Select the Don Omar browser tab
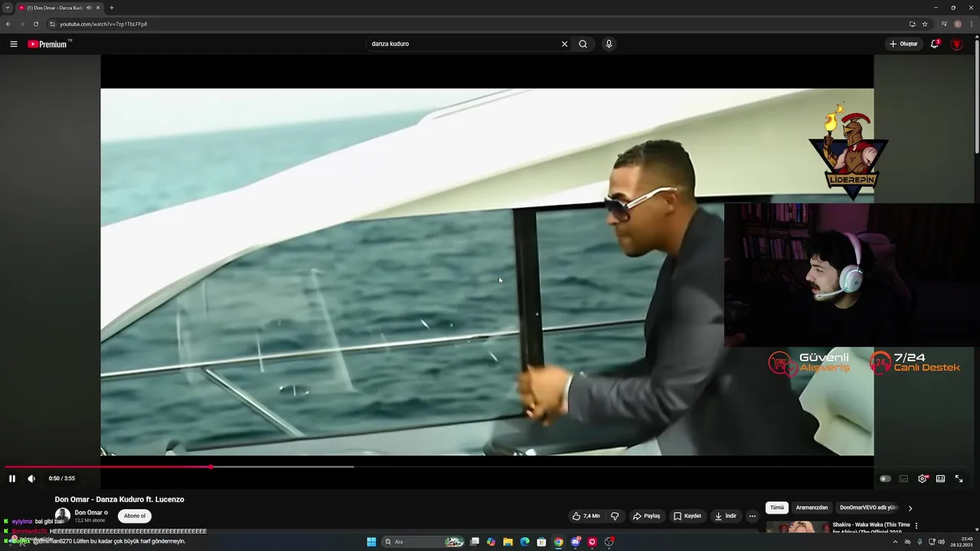Image resolution: width=980 pixels, height=551 pixels. (x=60, y=8)
